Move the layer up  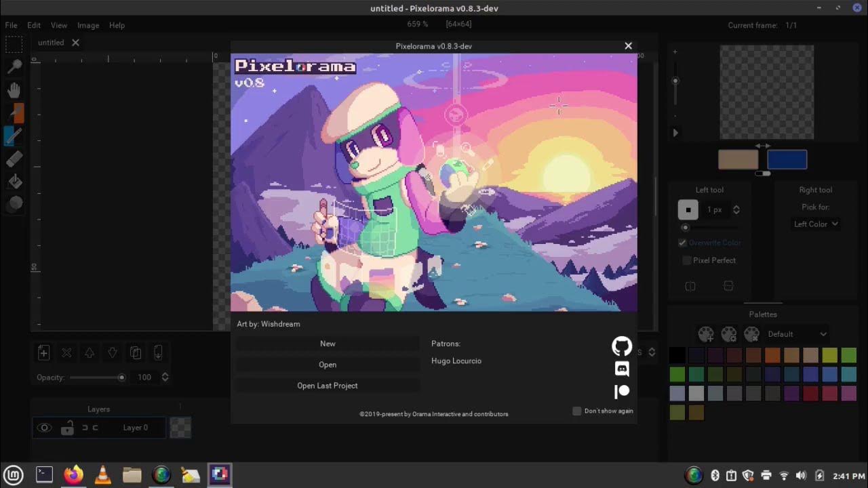click(90, 352)
